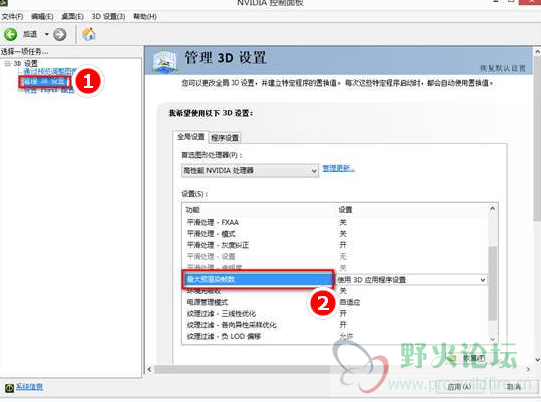Open the Home icon in toolbar

coord(89,34)
